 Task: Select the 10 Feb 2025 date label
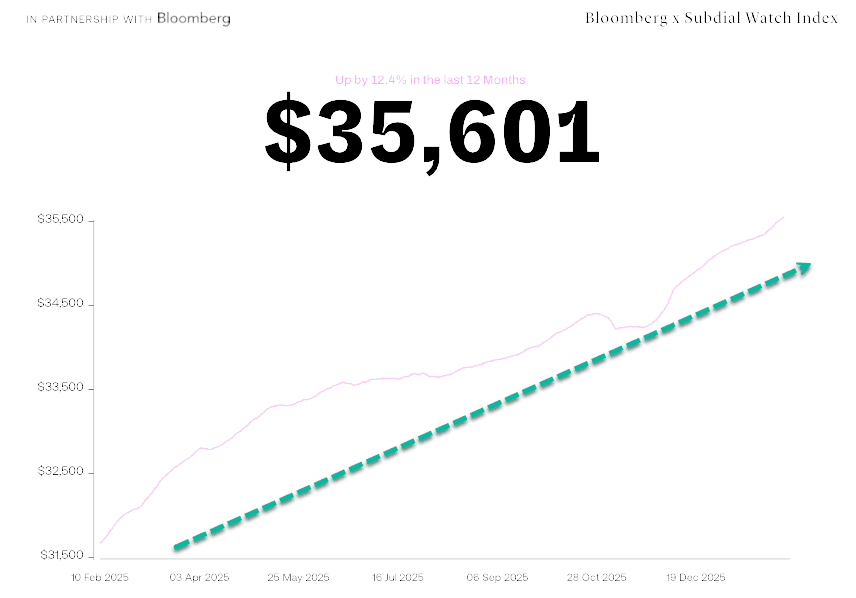101,578
